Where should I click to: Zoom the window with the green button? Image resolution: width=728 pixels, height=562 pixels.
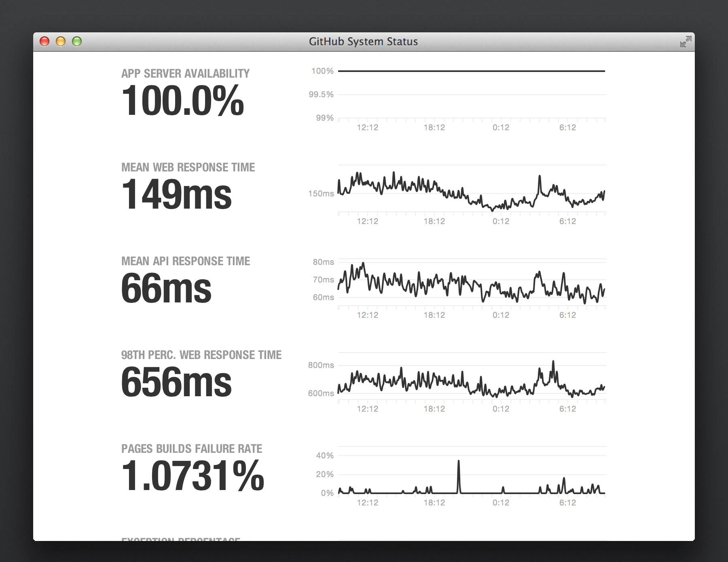pos(77,42)
